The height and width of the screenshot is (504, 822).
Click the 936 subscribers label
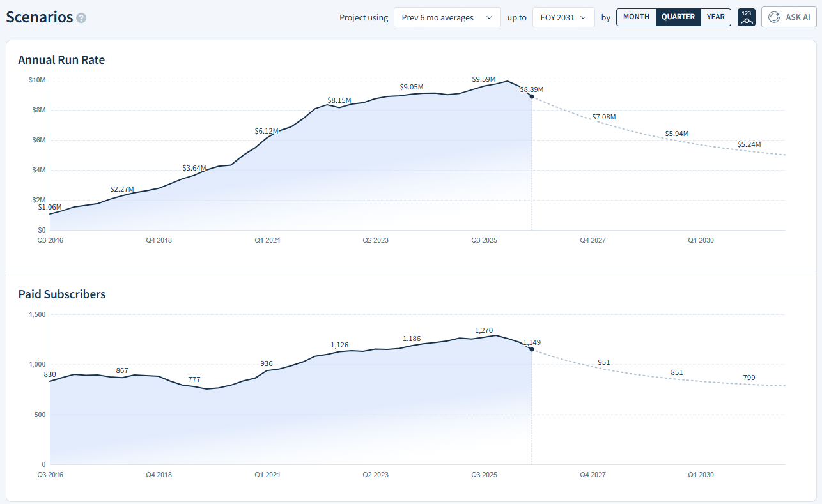click(x=267, y=363)
